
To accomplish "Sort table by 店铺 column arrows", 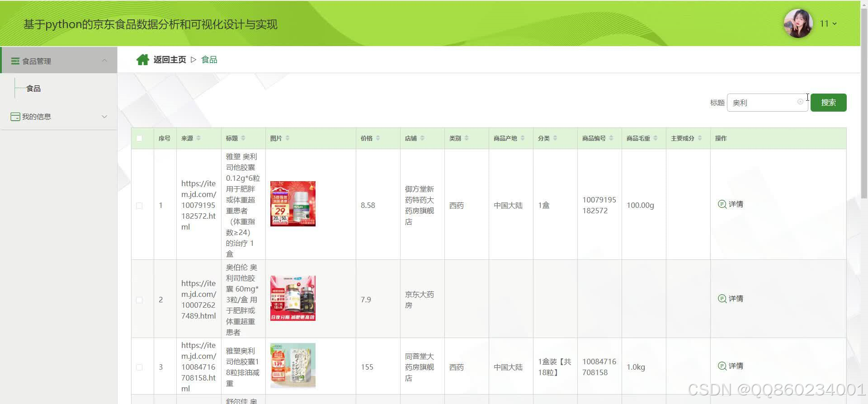I will click(422, 138).
